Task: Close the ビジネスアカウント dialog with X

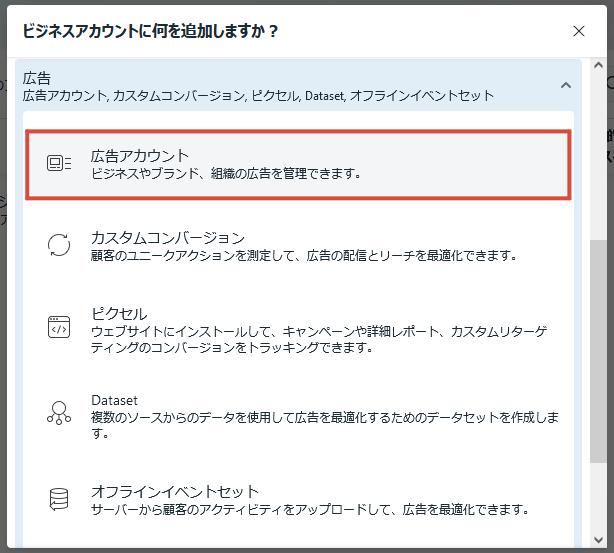Action: pyautogui.click(x=579, y=31)
